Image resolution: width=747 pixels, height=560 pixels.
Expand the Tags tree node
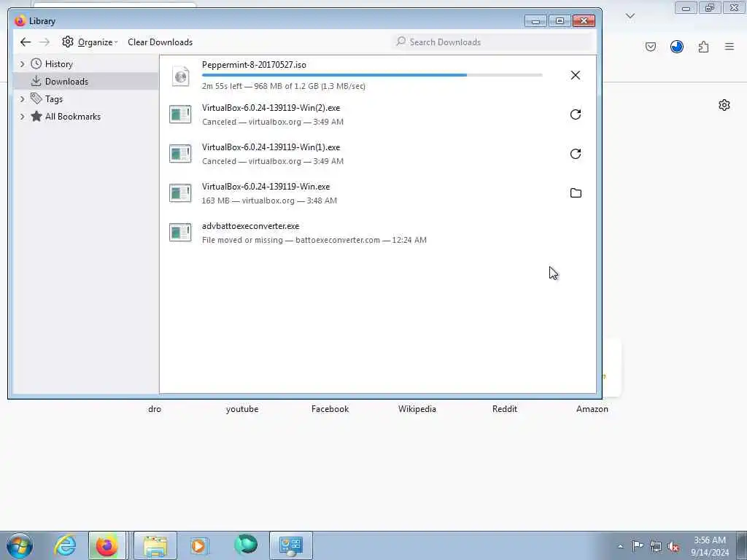[22, 99]
